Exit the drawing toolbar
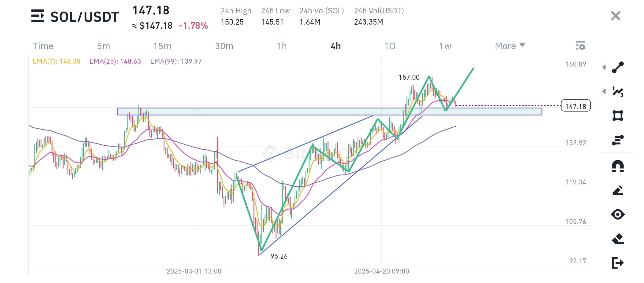Viewport: 644px width, 283px height. pyautogui.click(x=618, y=263)
